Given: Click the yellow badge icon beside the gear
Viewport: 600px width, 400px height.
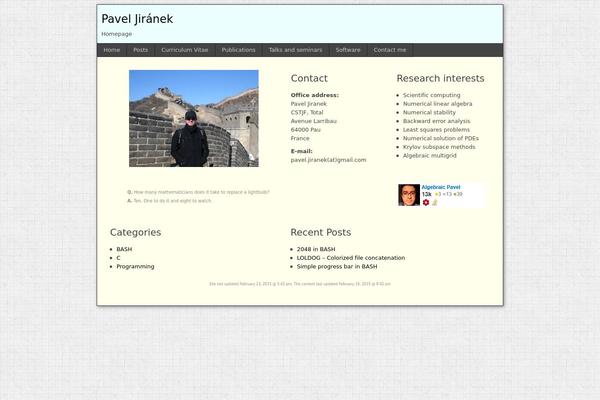Looking at the screenshot, I should [x=435, y=202].
